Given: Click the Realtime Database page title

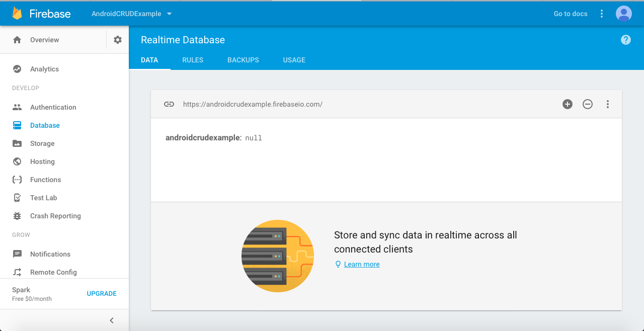Looking at the screenshot, I should point(183,40).
